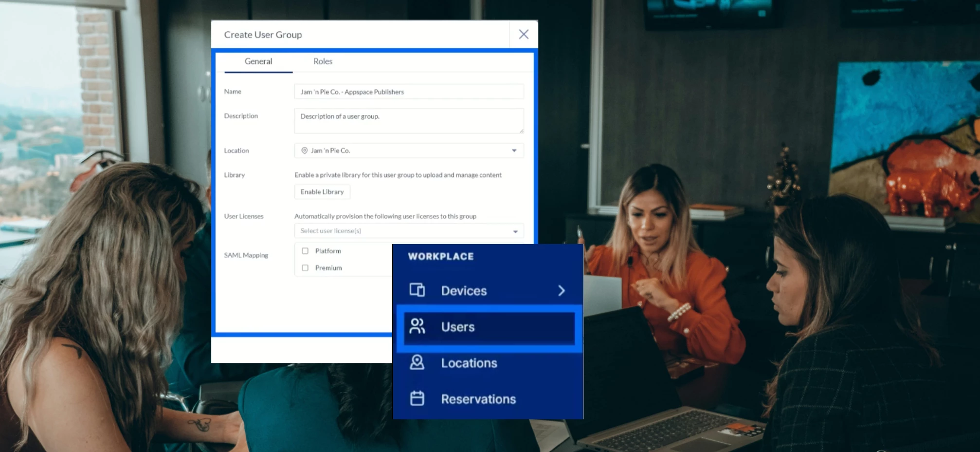The width and height of the screenshot is (980, 452).
Task: Click the Devices icon in the sidebar
Action: coord(417,290)
